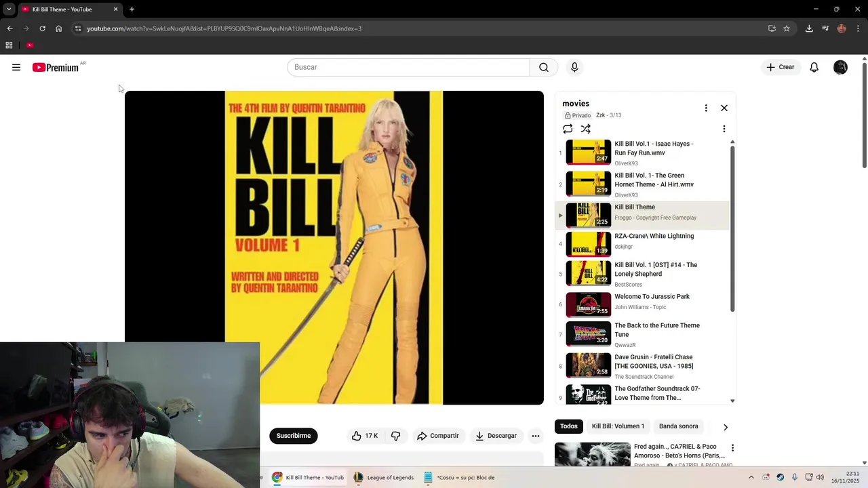Toggle playlist shuffle

586,129
